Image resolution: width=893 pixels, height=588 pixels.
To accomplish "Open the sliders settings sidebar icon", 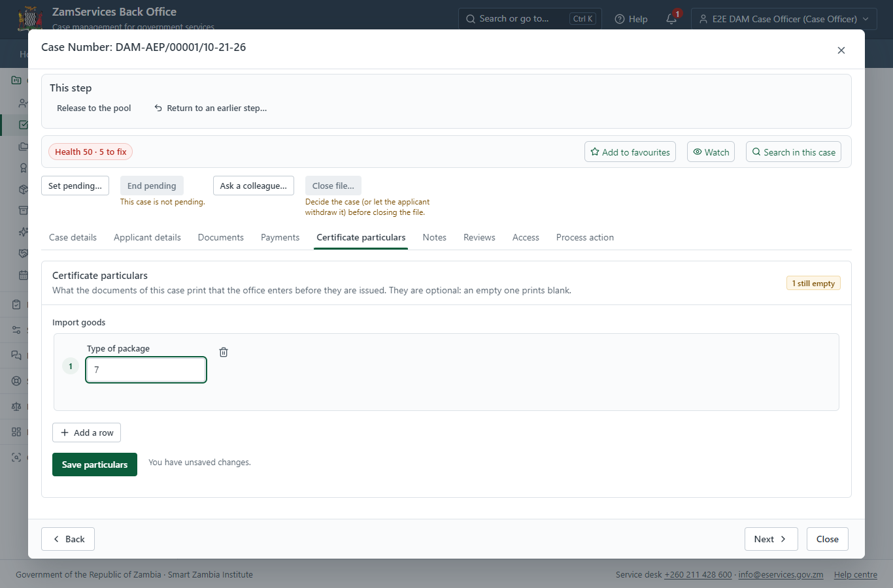I will click(16, 330).
